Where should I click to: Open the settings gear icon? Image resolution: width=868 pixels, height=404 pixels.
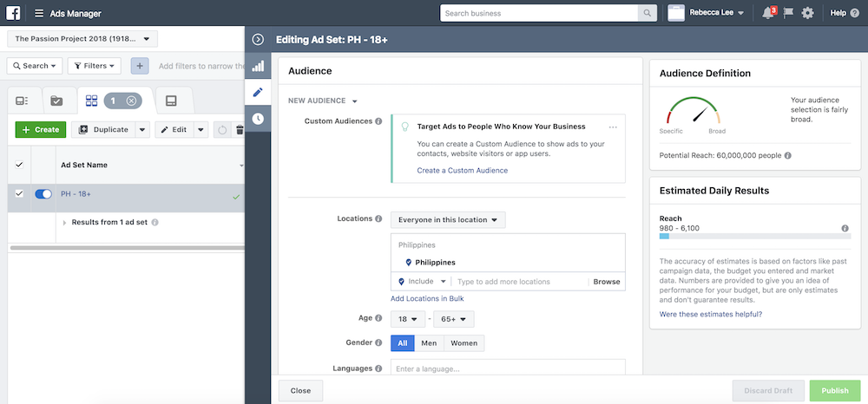point(807,13)
